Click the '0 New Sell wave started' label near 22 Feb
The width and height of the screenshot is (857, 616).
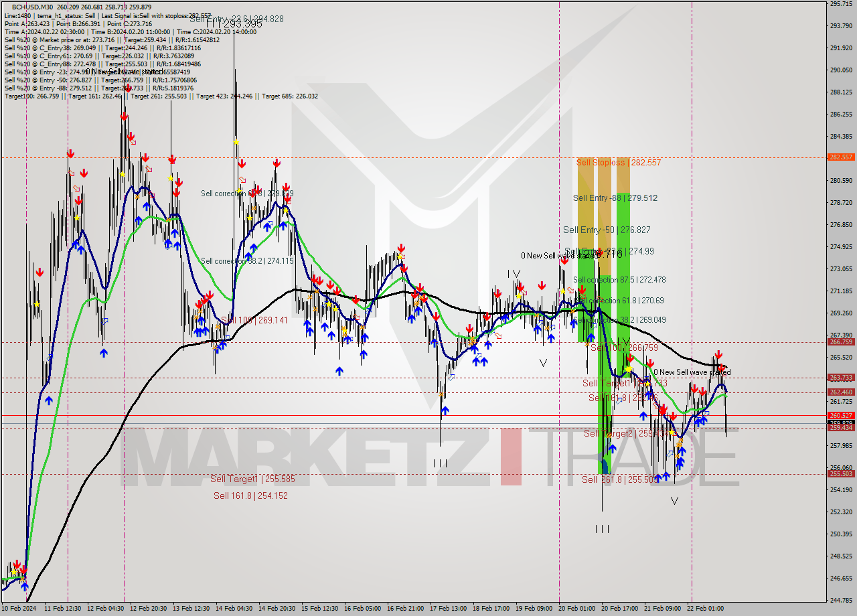click(x=692, y=372)
